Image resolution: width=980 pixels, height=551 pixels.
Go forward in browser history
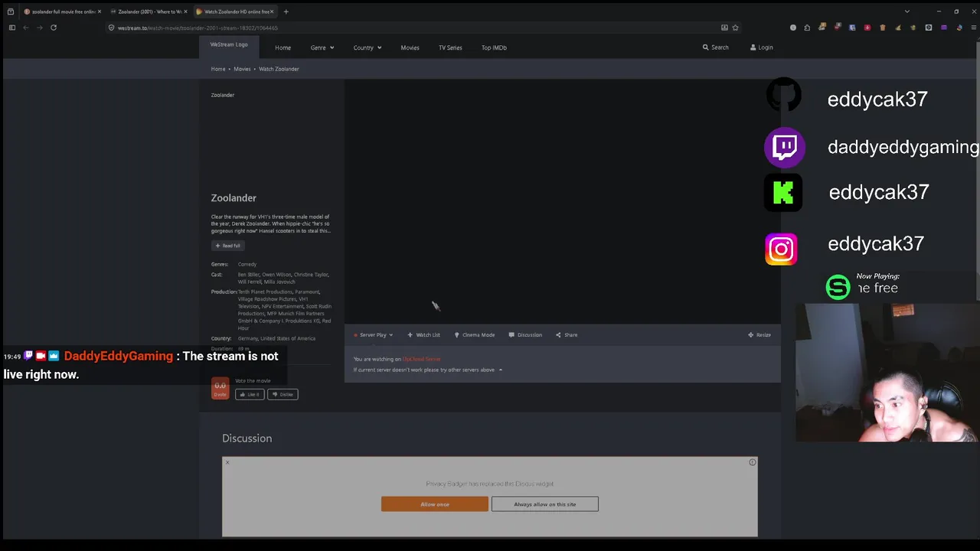click(38, 28)
